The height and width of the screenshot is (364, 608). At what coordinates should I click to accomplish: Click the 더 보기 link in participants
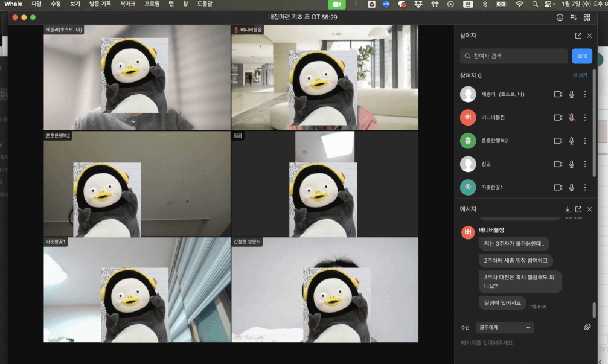pyautogui.click(x=580, y=75)
